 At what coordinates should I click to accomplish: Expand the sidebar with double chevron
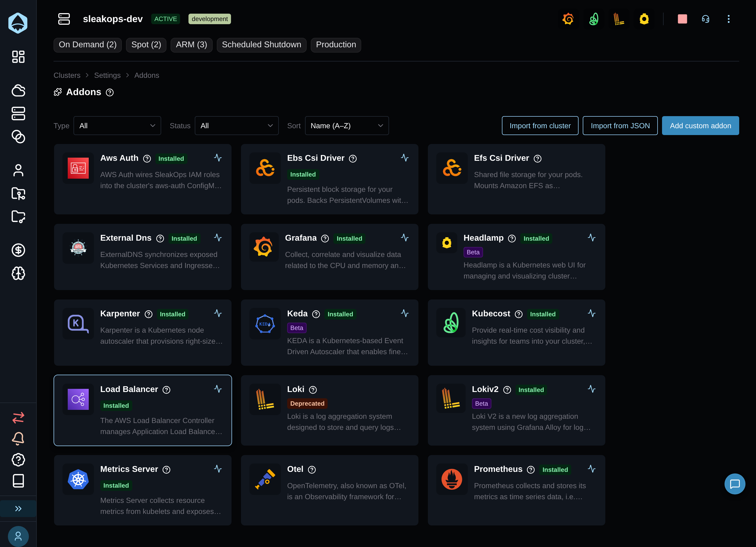pyautogui.click(x=18, y=509)
